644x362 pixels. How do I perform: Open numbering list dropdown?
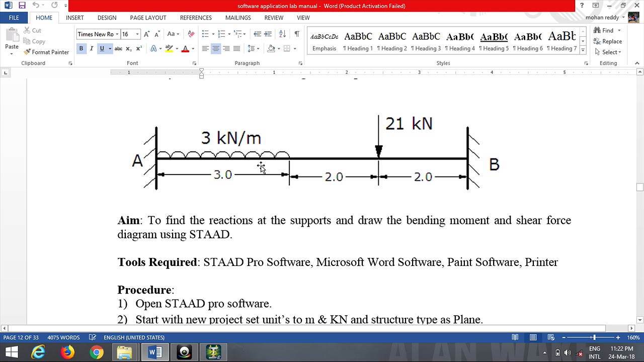coord(229,34)
